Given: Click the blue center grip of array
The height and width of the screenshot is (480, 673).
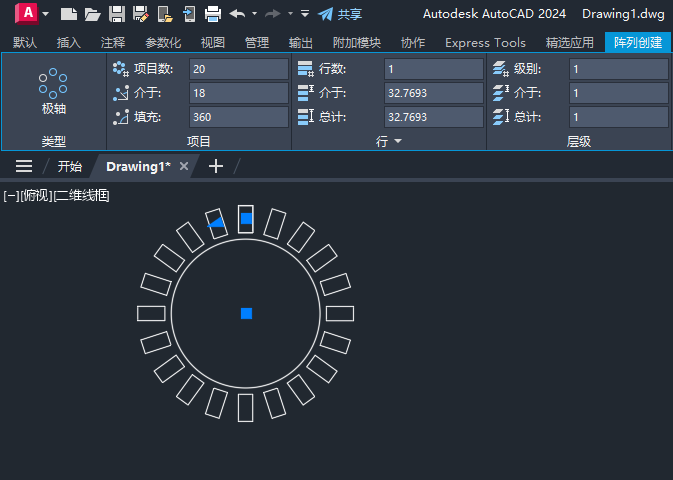Looking at the screenshot, I should point(246,313).
